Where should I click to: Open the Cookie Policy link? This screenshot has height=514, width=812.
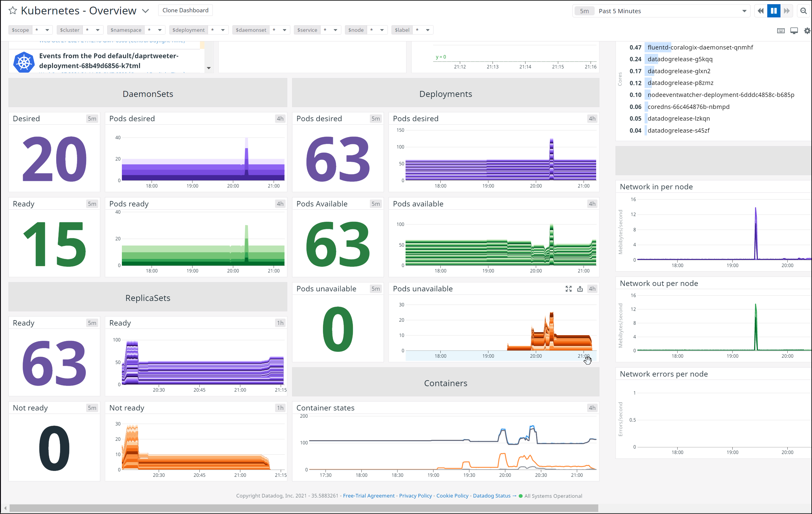[x=452, y=495]
